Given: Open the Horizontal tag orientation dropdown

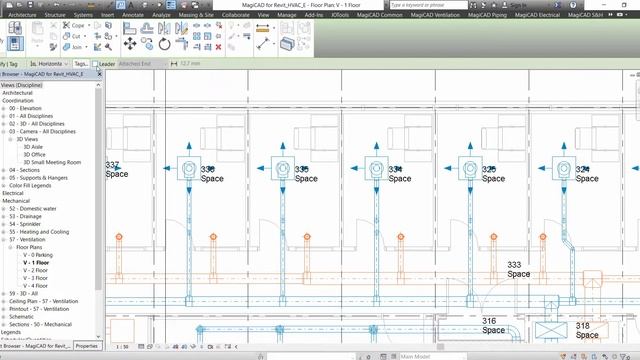Looking at the screenshot, I should (49, 64).
